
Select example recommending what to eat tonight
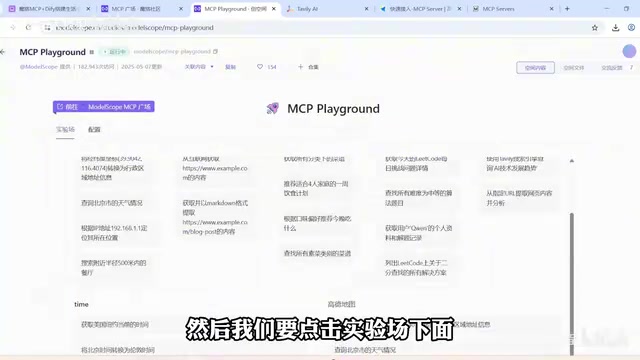pos(317,223)
